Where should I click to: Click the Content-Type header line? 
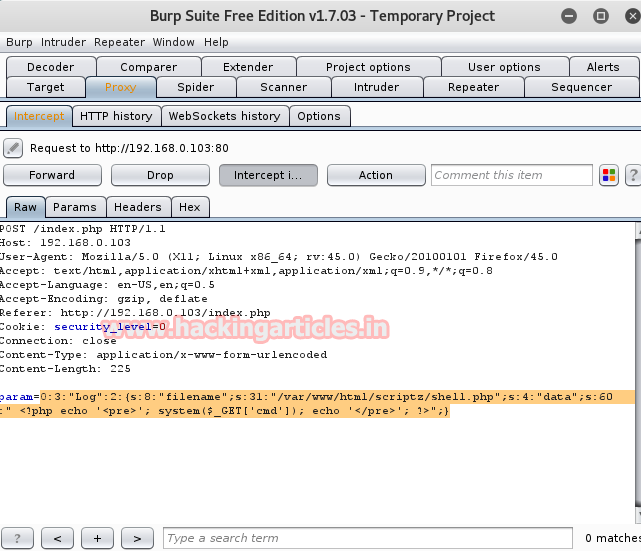pyautogui.click(x=163, y=355)
